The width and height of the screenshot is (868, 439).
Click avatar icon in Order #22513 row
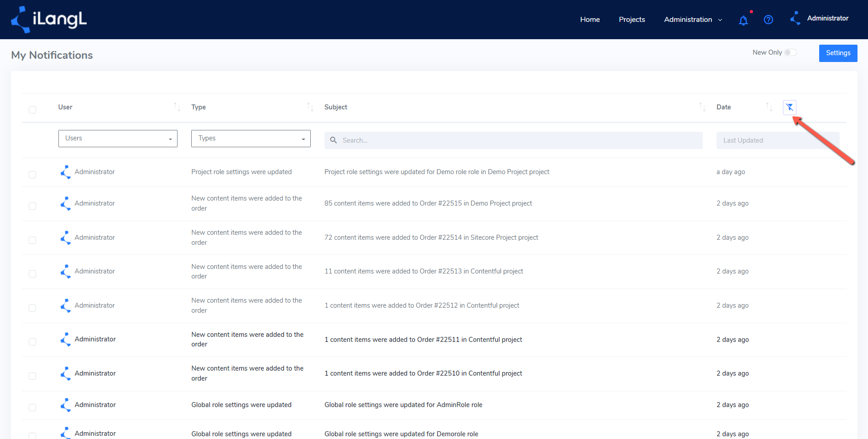pyautogui.click(x=66, y=271)
